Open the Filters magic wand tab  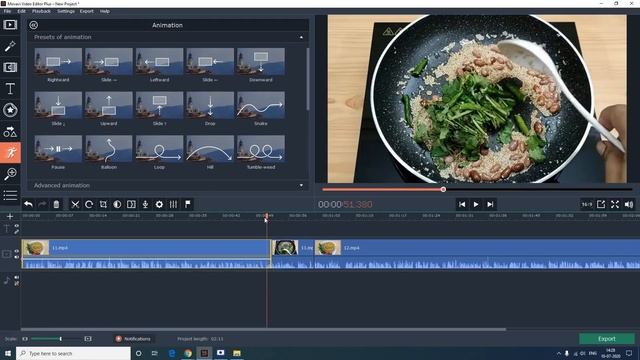pyautogui.click(x=10, y=46)
